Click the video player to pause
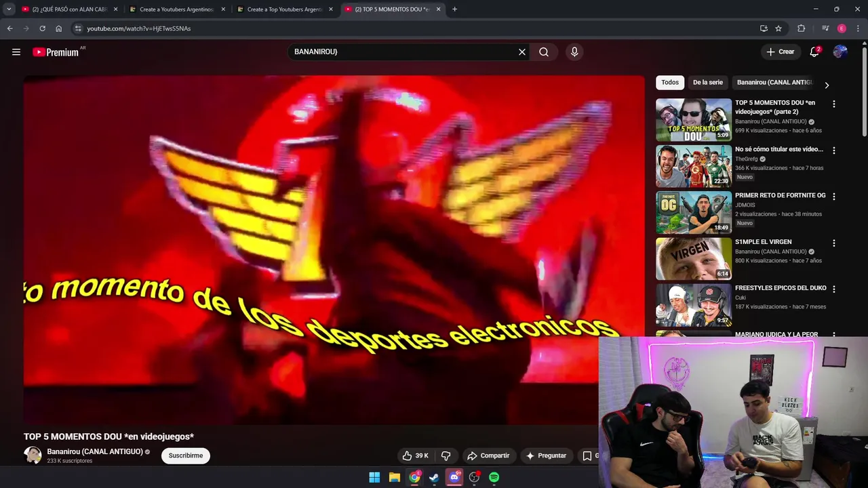The width and height of the screenshot is (868, 488). point(334,250)
